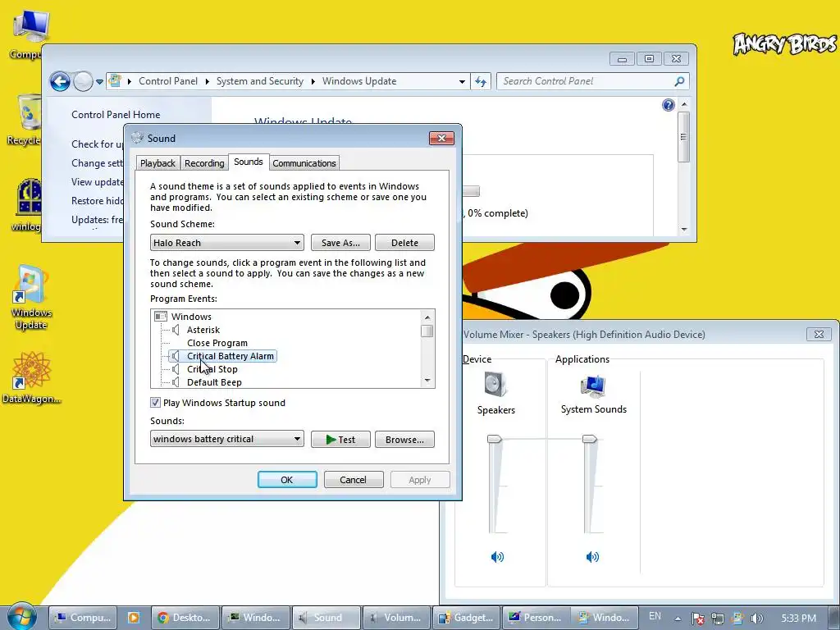Screen dimensions: 840x630
Task: Click the Browse button
Action: coord(404,440)
